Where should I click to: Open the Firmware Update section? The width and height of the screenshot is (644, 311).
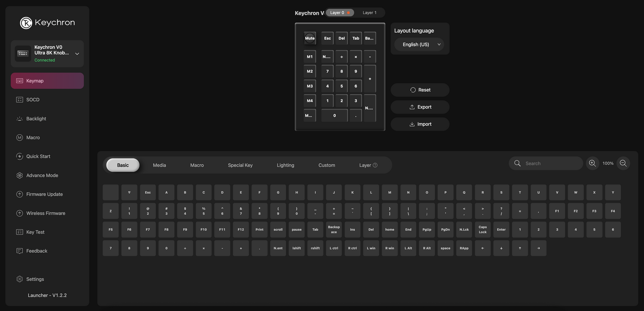(44, 194)
